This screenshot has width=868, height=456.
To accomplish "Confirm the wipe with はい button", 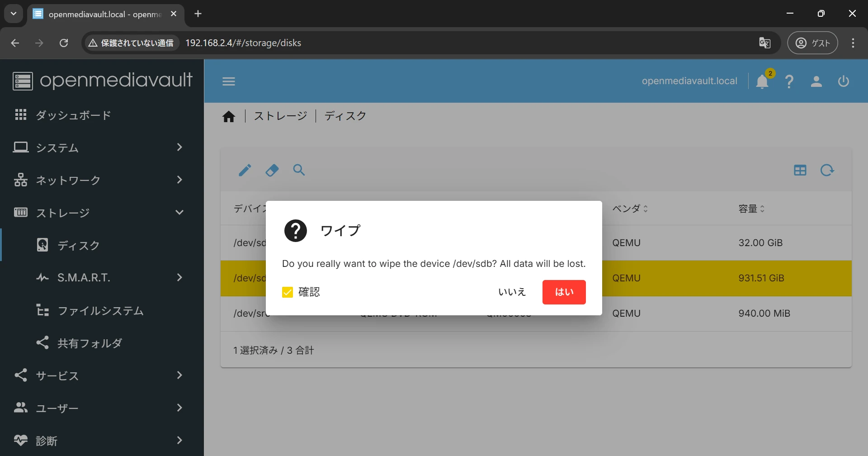I will click(564, 292).
